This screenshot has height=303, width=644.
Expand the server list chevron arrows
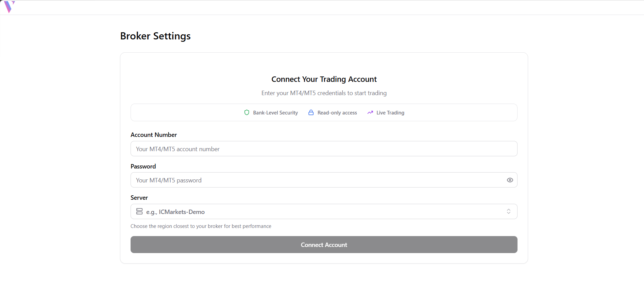pos(508,211)
